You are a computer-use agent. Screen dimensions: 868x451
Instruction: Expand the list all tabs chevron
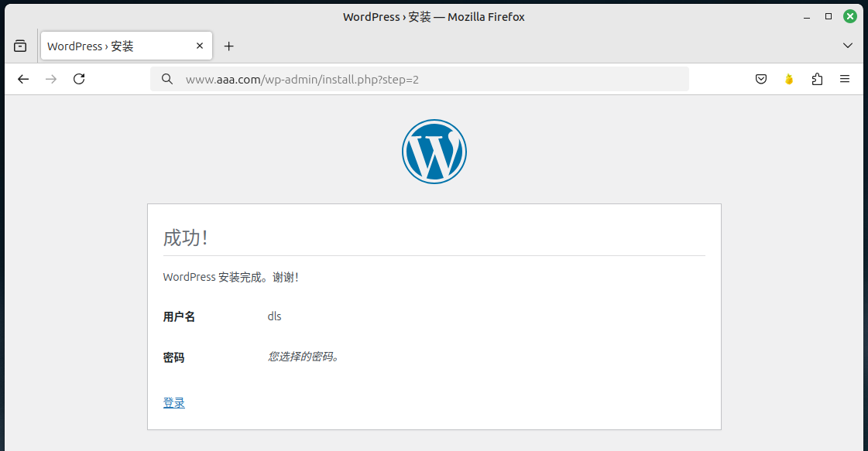848,46
